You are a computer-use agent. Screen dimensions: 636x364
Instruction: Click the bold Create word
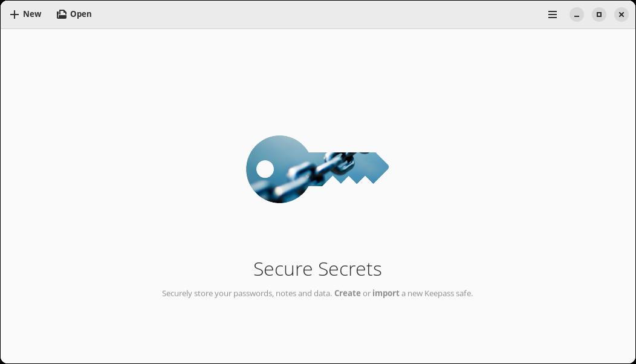[x=347, y=293]
